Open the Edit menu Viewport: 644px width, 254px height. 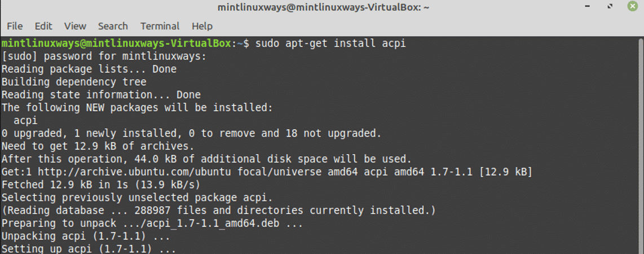tap(43, 27)
